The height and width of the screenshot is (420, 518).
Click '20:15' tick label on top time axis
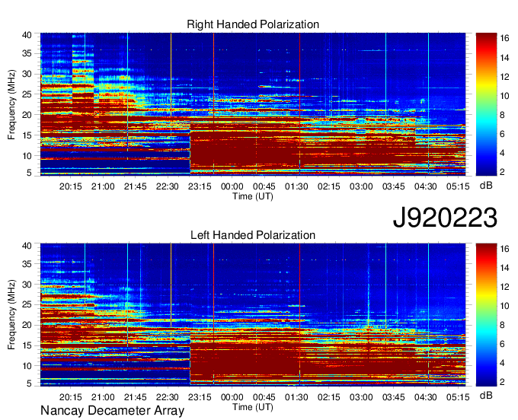pos(70,186)
